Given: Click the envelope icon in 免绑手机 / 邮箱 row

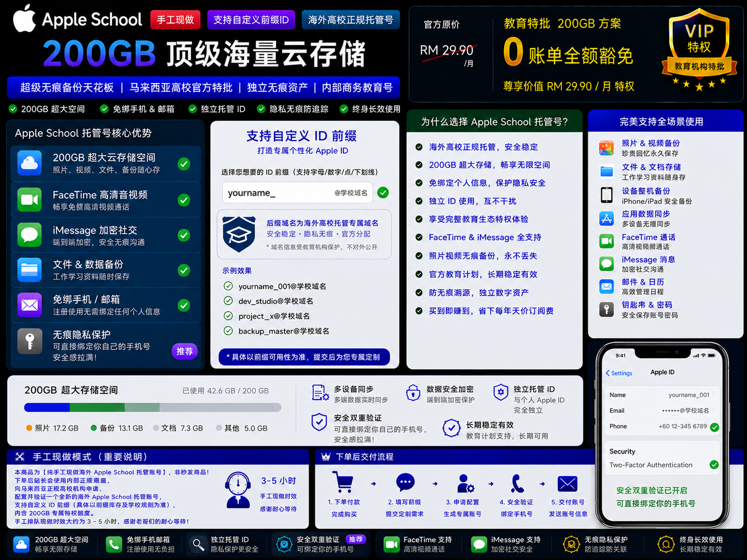Looking at the screenshot, I should coord(30,305).
